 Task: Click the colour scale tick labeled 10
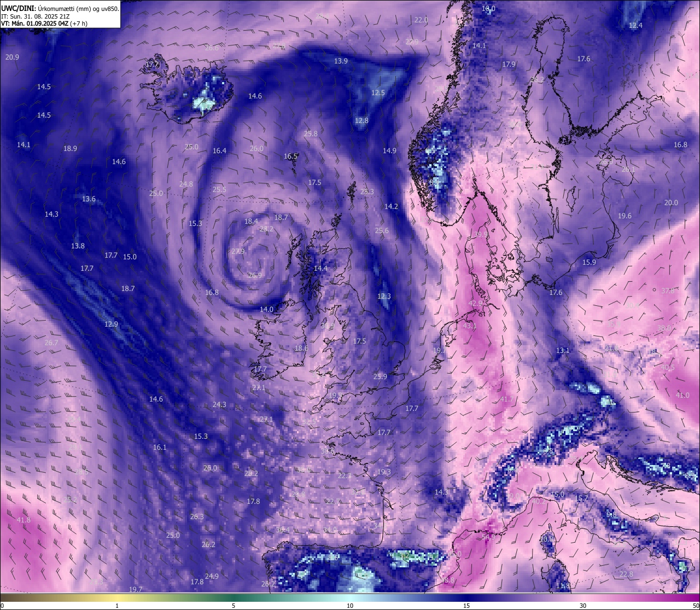[350, 606]
